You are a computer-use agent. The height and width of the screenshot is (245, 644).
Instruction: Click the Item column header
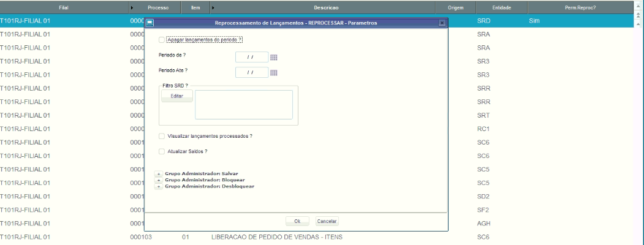[x=195, y=8]
